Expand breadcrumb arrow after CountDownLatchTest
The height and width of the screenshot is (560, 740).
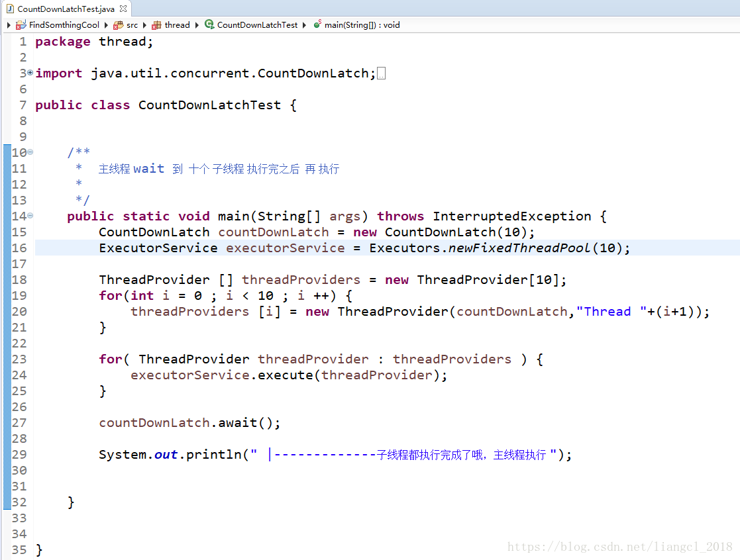304,25
